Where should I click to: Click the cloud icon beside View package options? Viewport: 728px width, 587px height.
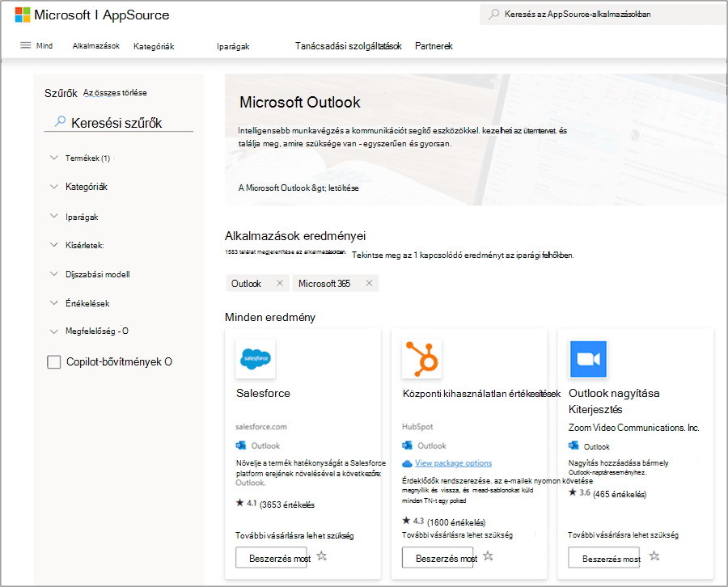(x=407, y=463)
